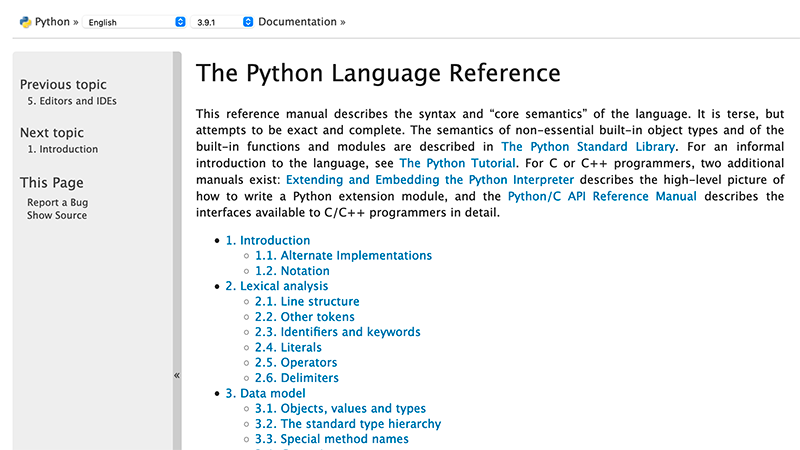800x450 pixels.
Task: Open 3.1. Objects, values and types
Action: coord(340,409)
